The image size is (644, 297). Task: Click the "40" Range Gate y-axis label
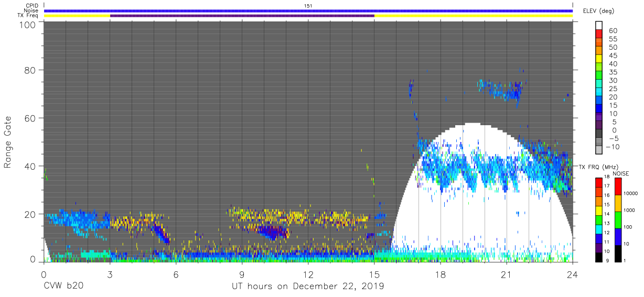30,166
